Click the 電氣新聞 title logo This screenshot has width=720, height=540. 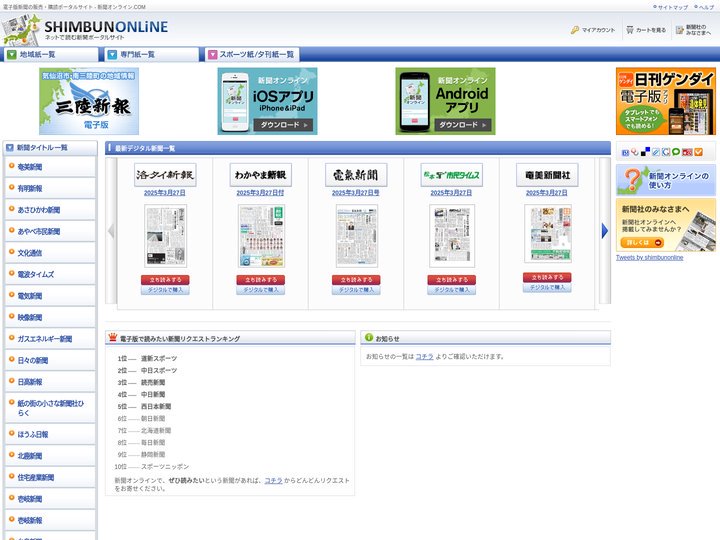(x=356, y=175)
